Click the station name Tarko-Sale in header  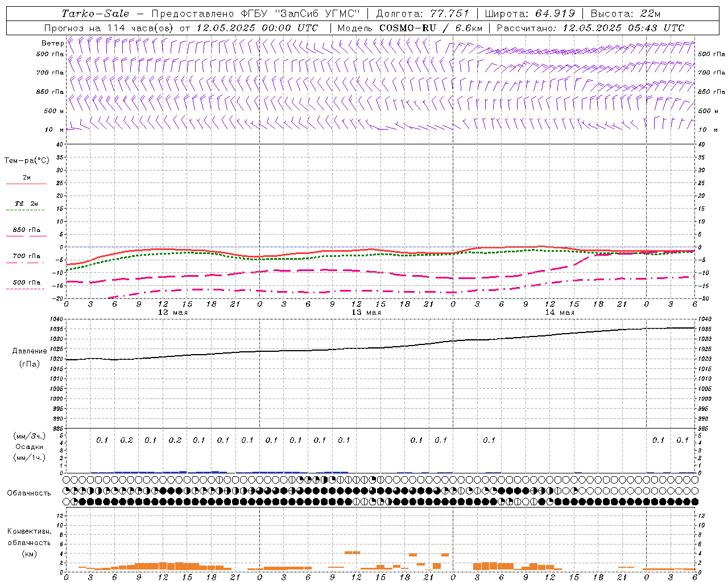pos(96,14)
